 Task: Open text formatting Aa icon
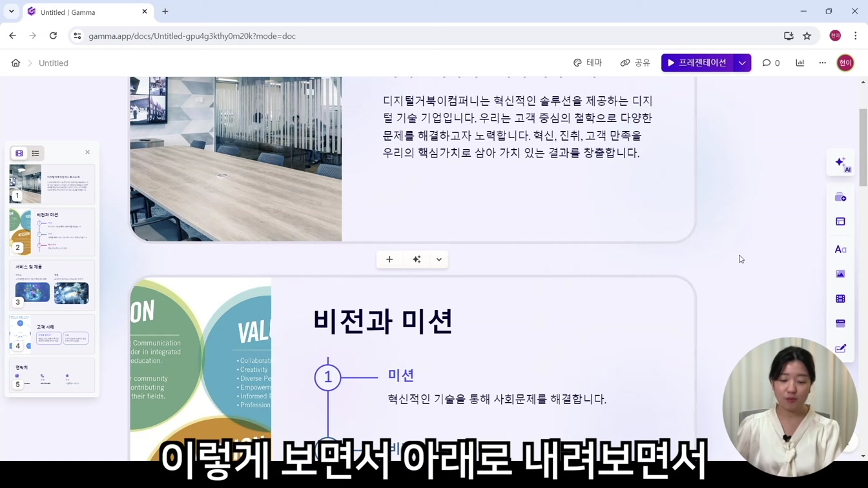[840, 249]
